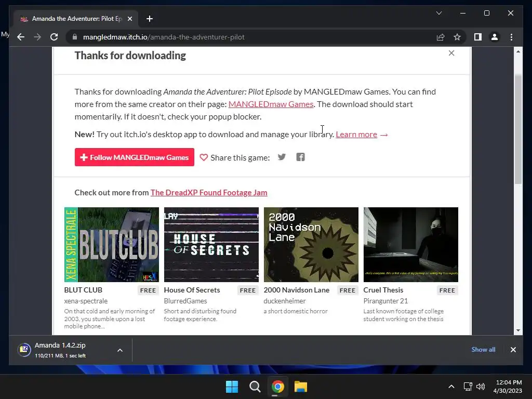Close the Amanda the Adventurer tab

(x=129, y=19)
